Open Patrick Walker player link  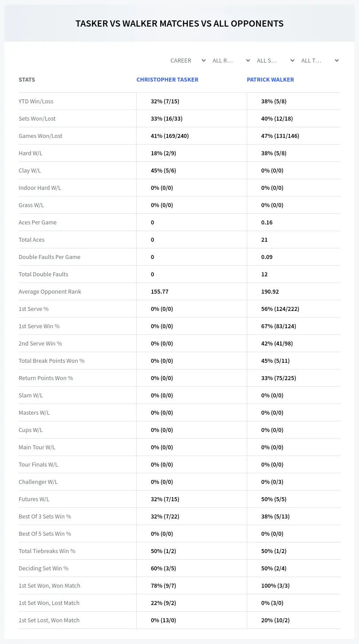tap(270, 80)
